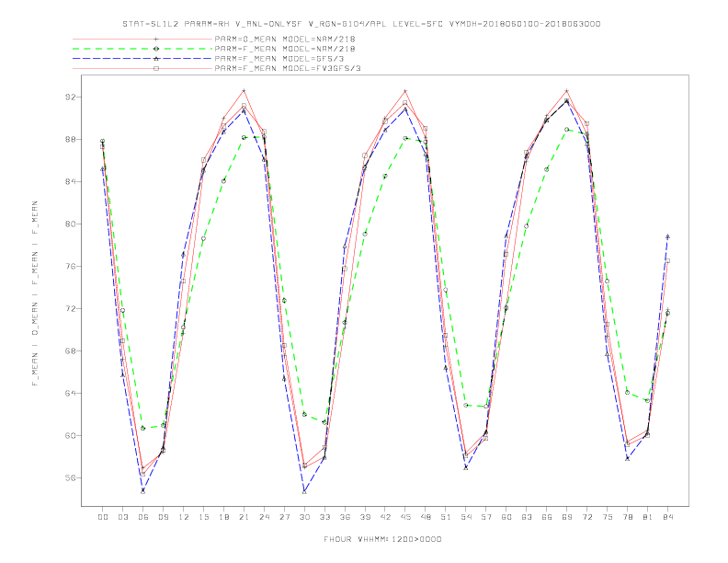Click x-axis forecast hour label 45

(x=405, y=517)
